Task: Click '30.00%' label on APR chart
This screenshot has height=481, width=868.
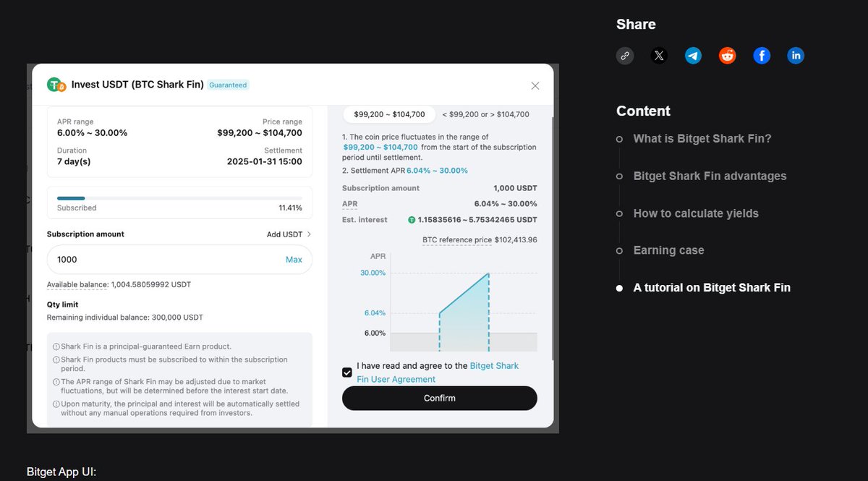Action: coord(373,273)
